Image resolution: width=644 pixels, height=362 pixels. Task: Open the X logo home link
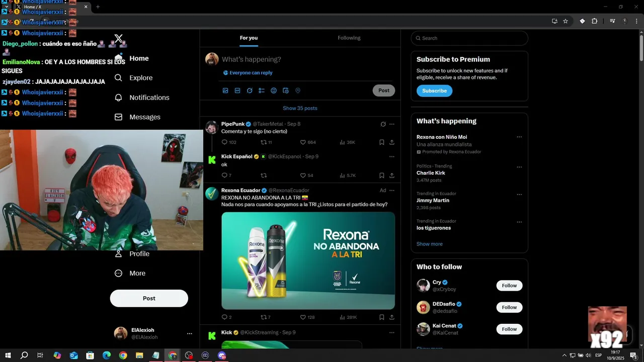[118, 39]
